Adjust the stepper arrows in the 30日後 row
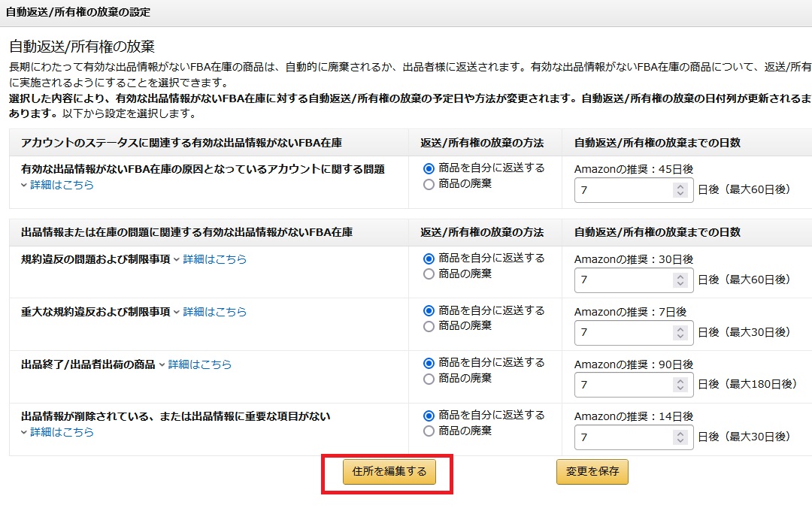The height and width of the screenshot is (517, 812). coord(680,280)
